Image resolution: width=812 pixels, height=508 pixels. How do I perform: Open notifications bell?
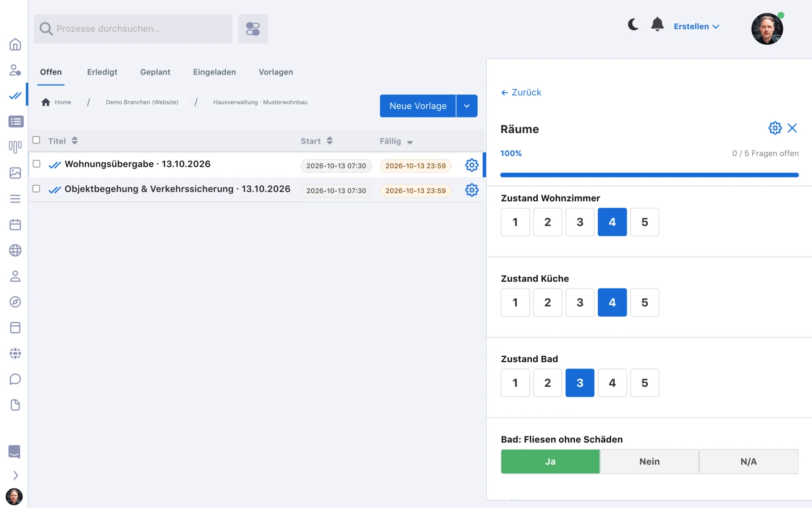coord(657,24)
